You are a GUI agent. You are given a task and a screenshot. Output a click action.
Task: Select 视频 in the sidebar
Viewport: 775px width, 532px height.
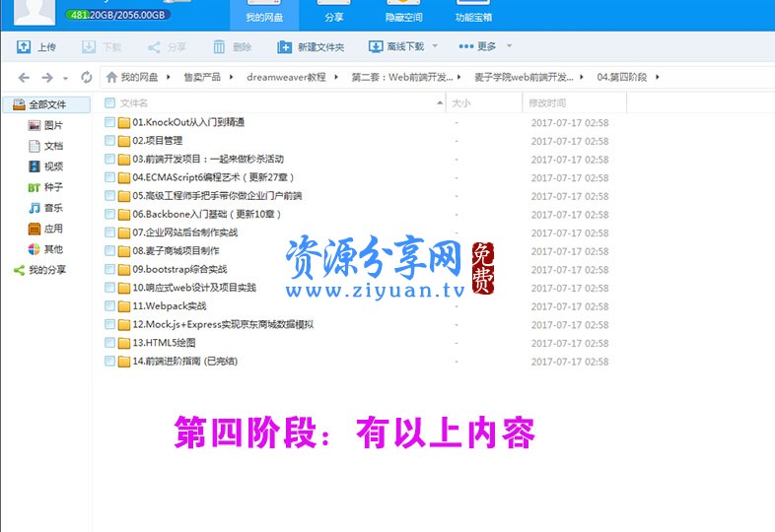pos(45,166)
